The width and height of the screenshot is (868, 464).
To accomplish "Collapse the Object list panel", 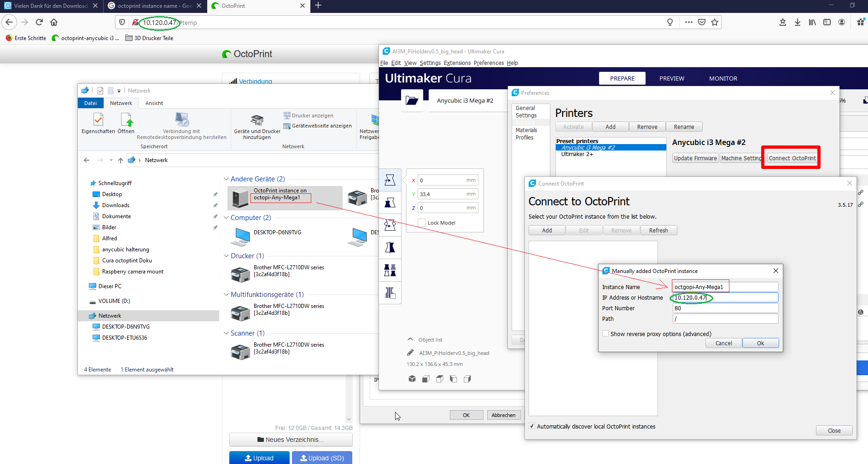I will (410, 339).
